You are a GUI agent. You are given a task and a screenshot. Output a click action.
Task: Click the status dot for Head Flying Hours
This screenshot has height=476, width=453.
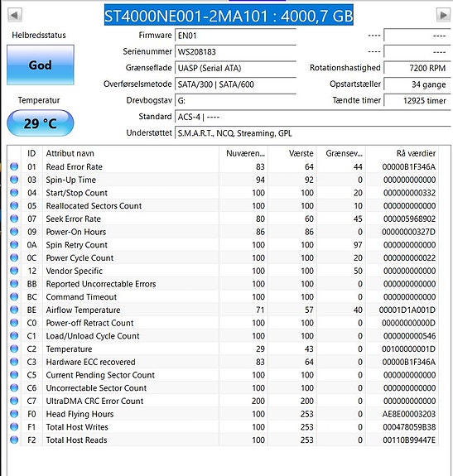tap(14, 414)
